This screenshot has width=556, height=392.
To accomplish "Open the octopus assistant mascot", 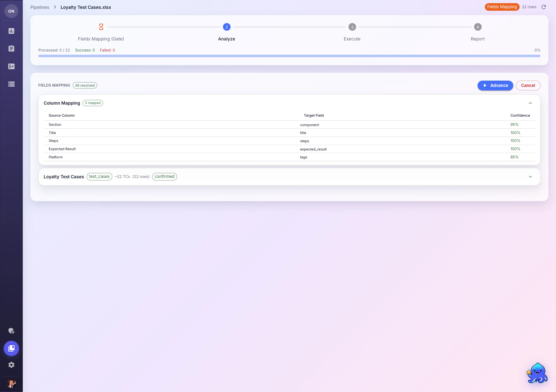I will point(537,373).
